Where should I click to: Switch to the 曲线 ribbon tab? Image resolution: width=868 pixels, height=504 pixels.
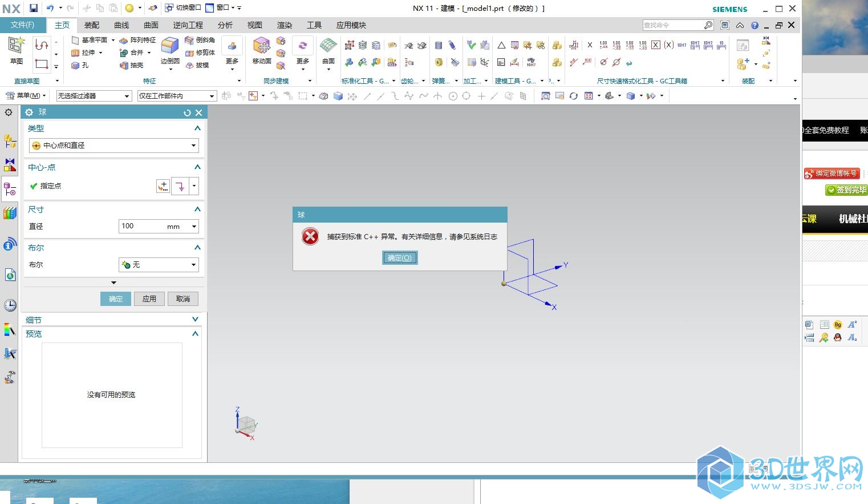pos(121,25)
